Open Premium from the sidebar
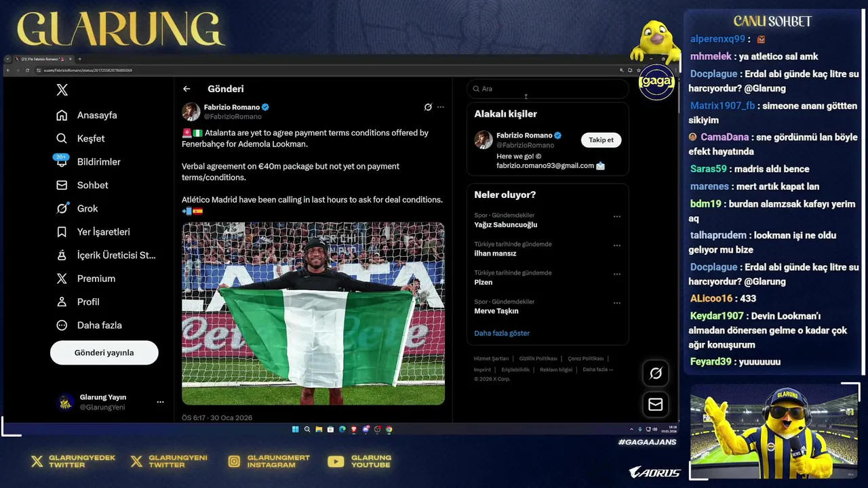Image resolution: width=868 pixels, height=488 pixels. (x=85, y=279)
